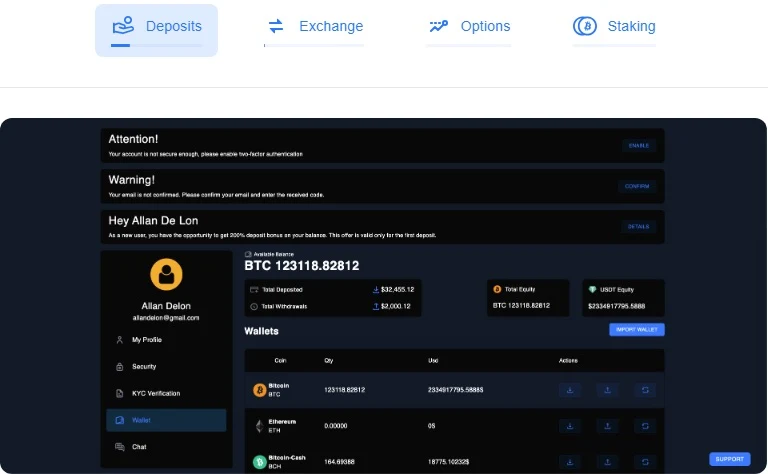Image resolution: width=768 pixels, height=474 pixels.
Task: Click the $32,455.12 total deposited value
Action: tap(398, 289)
